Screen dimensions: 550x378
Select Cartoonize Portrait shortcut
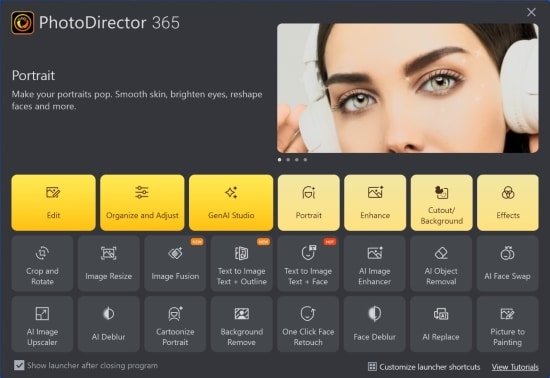pos(175,324)
